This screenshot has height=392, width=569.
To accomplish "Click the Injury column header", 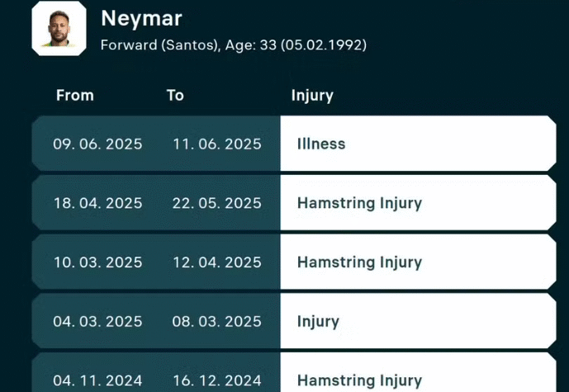I will click(x=312, y=95).
